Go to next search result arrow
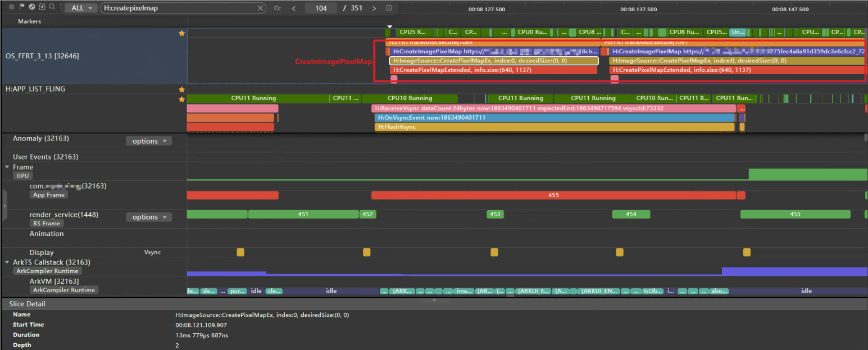This screenshot has width=868, height=350. (x=374, y=8)
